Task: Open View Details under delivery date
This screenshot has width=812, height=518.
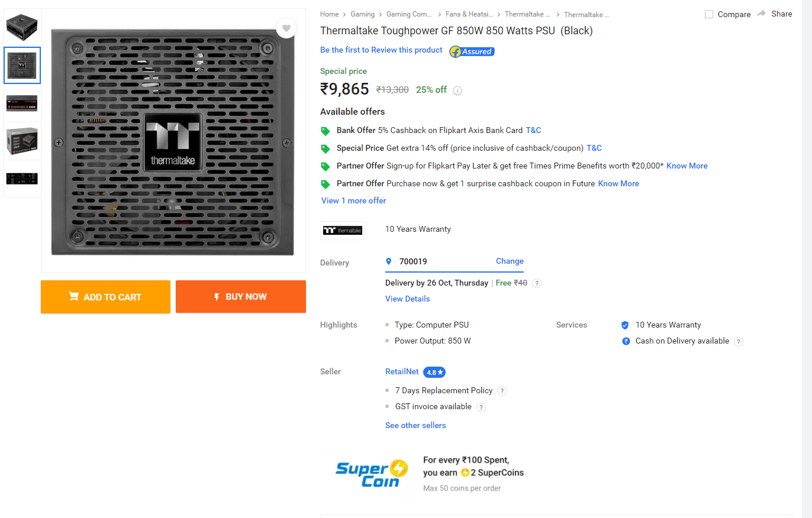Action: click(x=407, y=299)
